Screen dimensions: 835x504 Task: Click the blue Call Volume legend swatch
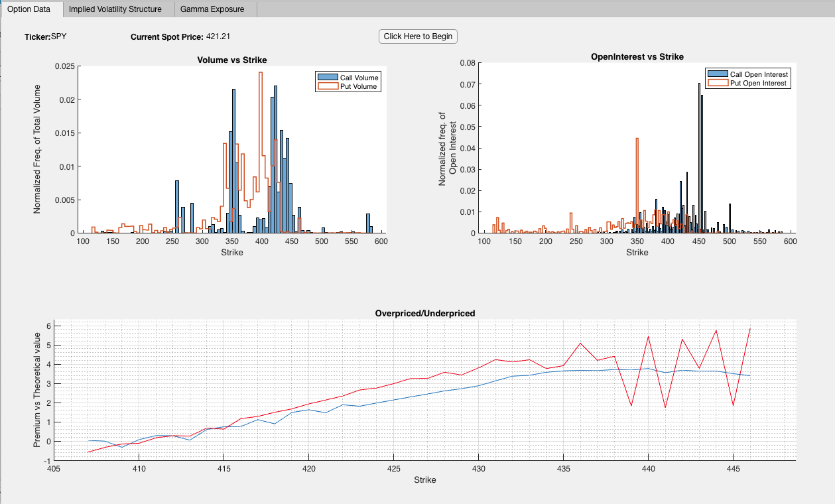point(328,78)
